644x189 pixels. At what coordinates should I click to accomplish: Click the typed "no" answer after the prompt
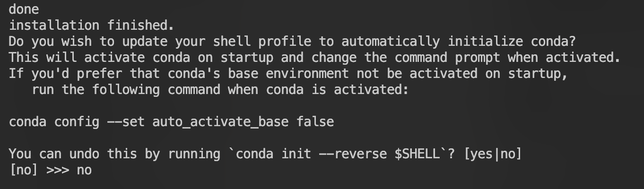tap(84, 170)
